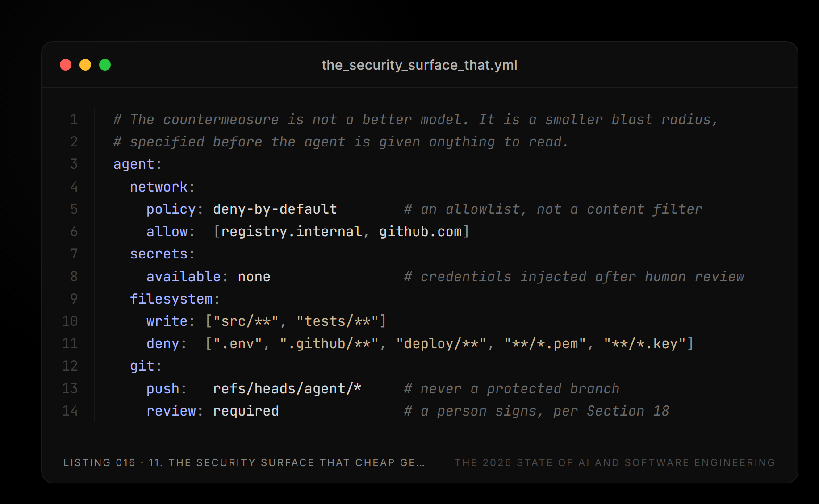Select the value 'deny-by-default'
Screen dimensions: 819x504
pos(275,209)
